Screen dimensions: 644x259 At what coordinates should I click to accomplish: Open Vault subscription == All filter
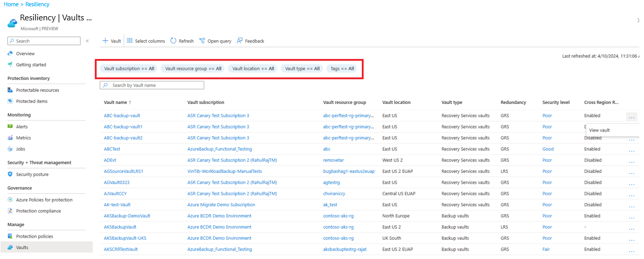click(x=129, y=68)
